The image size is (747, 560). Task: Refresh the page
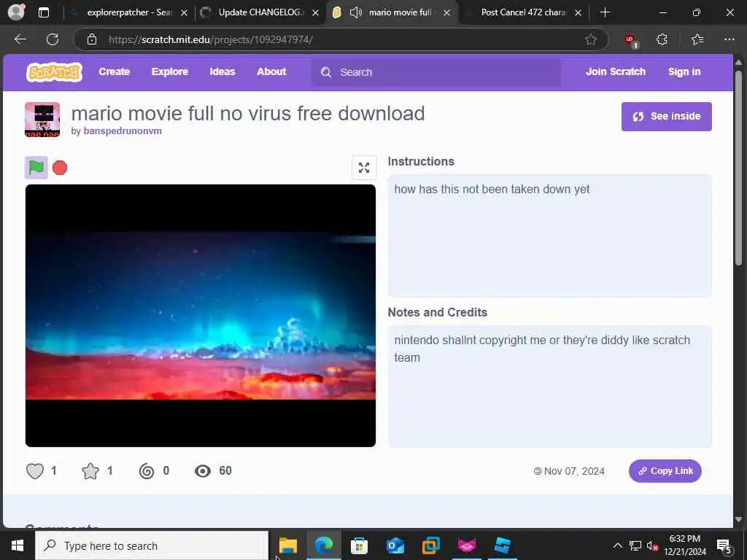coord(53,39)
